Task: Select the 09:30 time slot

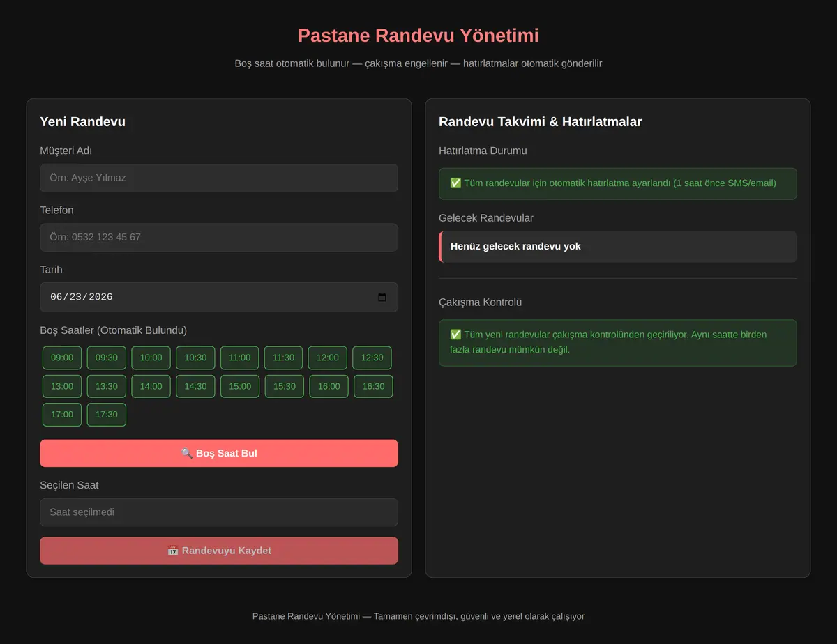Action: [107, 358]
